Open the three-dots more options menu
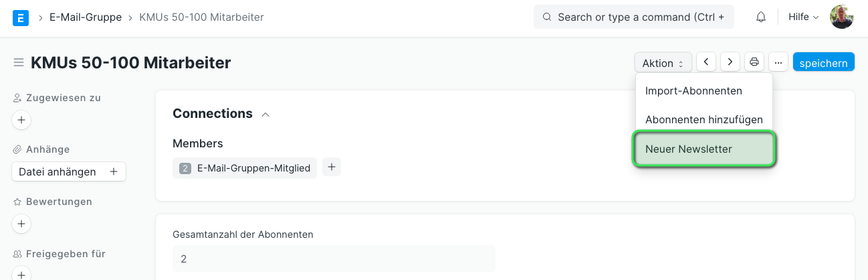 pyautogui.click(x=778, y=62)
